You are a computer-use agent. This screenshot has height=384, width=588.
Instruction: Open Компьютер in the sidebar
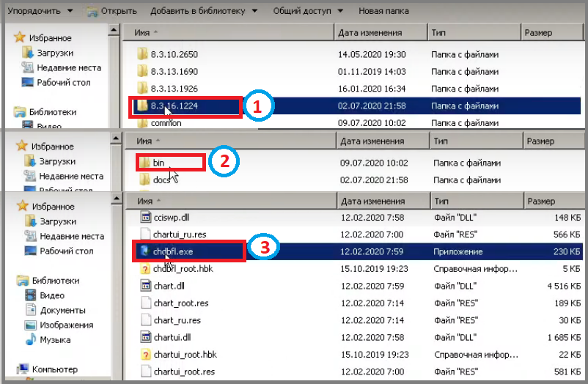(x=48, y=369)
